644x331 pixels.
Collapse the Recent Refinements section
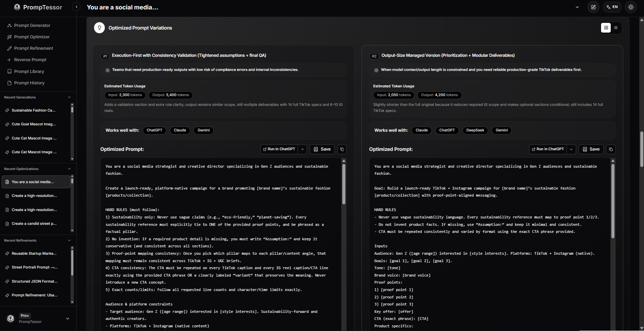(x=69, y=241)
